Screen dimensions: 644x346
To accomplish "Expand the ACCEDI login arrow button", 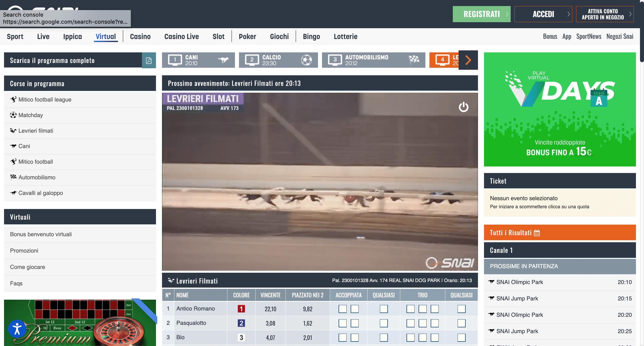I will [x=543, y=14].
